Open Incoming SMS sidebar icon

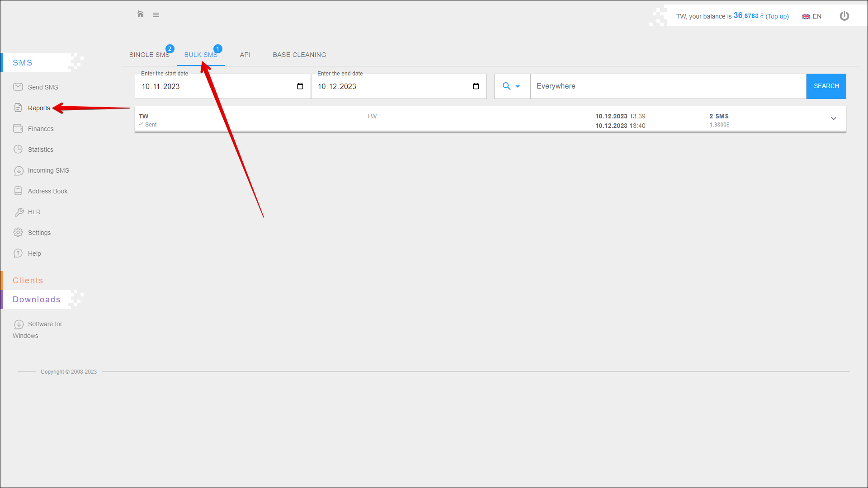click(19, 171)
